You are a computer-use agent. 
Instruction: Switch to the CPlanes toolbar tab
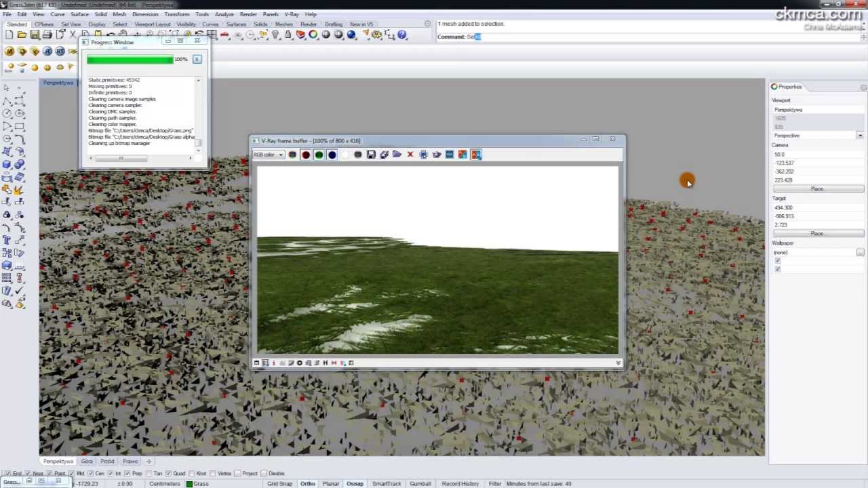(x=44, y=24)
